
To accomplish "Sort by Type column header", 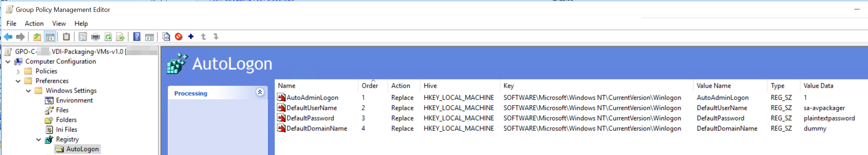I will click(x=784, y=86).
